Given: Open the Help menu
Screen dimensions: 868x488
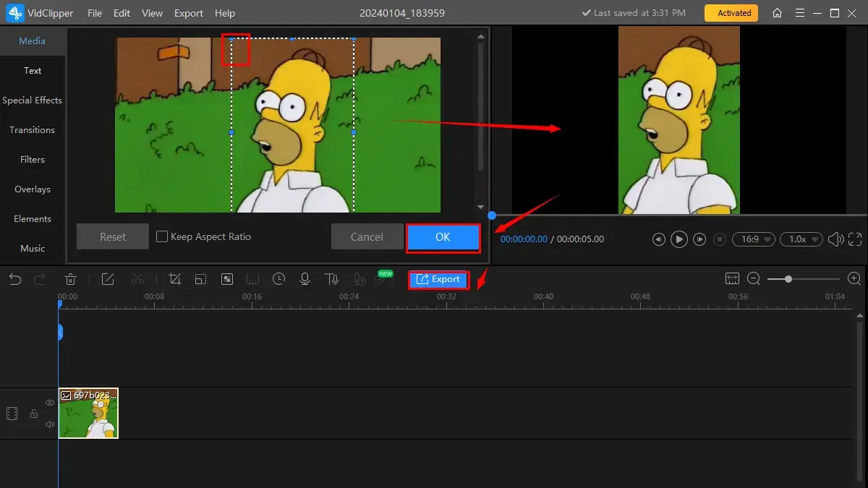Looking at the screenshot, I should (x=225, y=13).
